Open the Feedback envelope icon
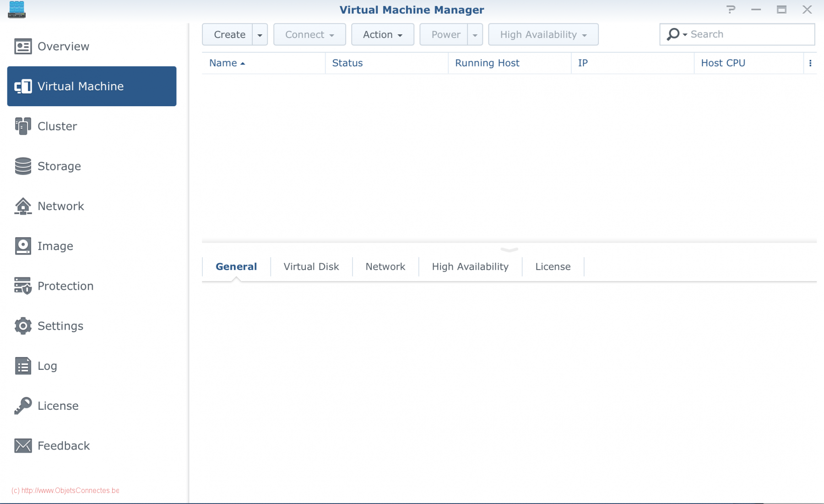This screenshot has height=504, width=824. click(x=22, y=445)
